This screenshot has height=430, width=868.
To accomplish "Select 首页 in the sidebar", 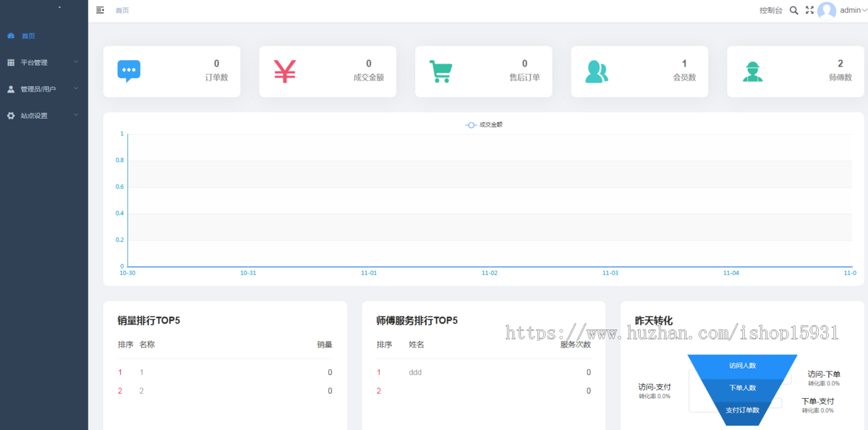I will pos(28,35).
